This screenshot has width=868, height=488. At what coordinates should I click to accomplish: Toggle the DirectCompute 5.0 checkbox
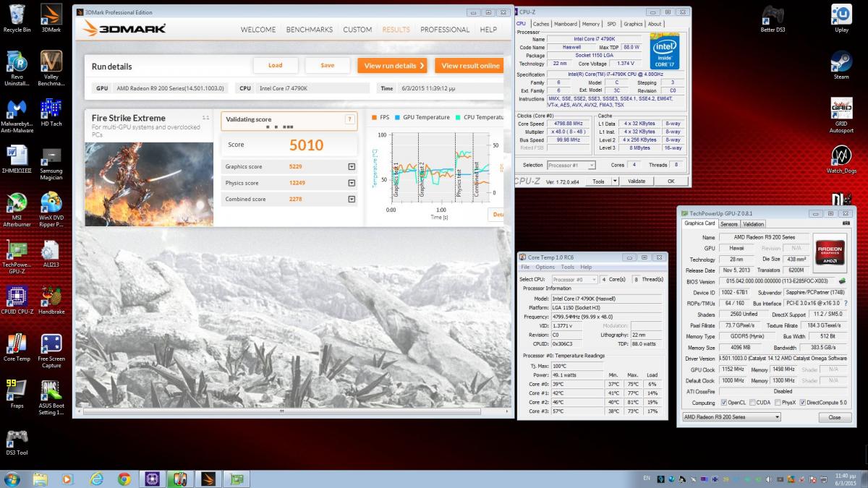803,403
